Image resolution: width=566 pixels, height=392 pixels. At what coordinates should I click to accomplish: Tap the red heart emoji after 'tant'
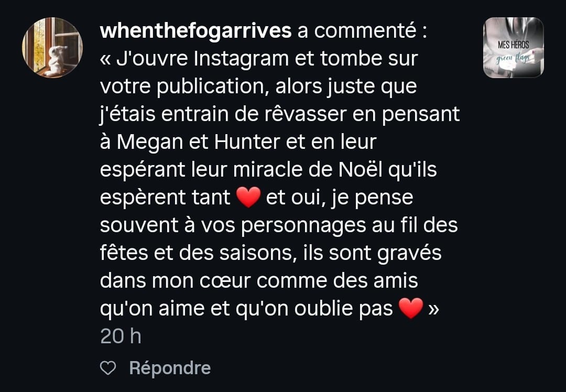point(248,198)
